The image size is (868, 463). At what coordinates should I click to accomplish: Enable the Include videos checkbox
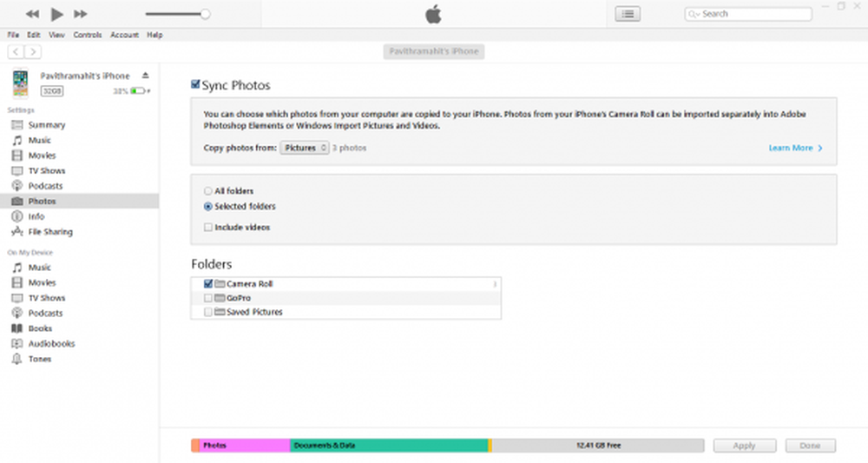click(x=207, y=228)
